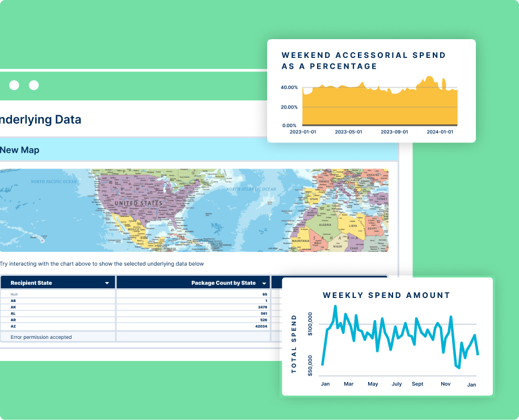Select the AL state row

135,313
